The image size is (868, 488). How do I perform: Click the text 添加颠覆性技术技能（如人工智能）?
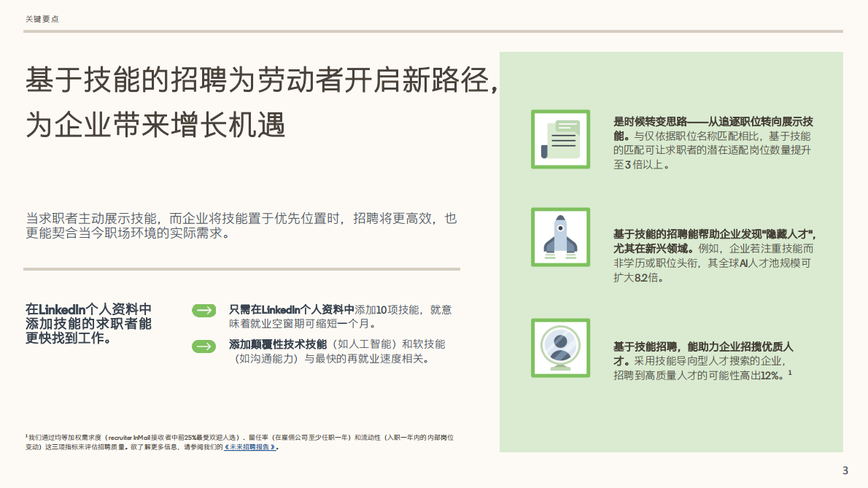point(314,344)
